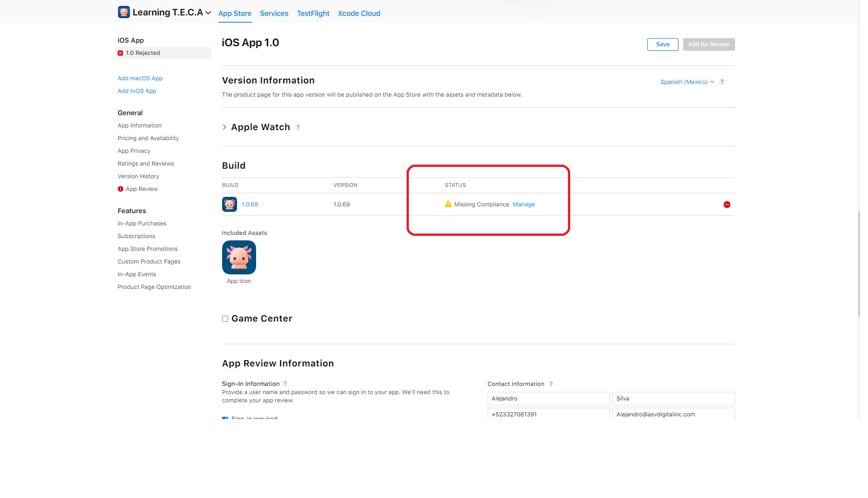Click the build 1.0.69 app icon
868x498 pixels.
pos(229,205)
